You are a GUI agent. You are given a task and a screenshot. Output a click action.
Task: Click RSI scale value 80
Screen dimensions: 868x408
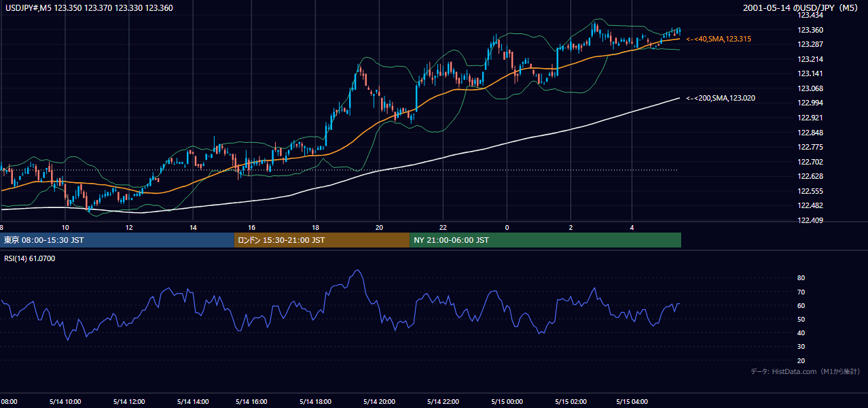coord(801,278)
